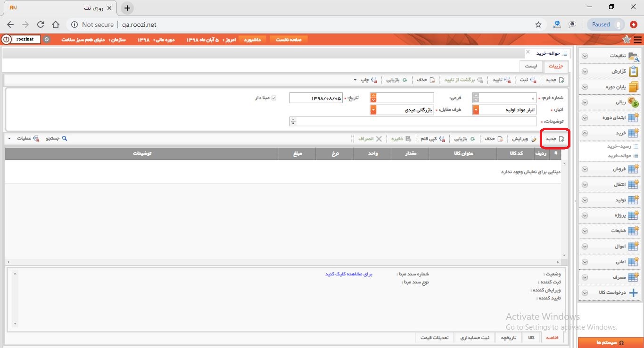Click the توضیحات field spinner arrows
This screenshot has height=348, width=644.
coord(293,122)
